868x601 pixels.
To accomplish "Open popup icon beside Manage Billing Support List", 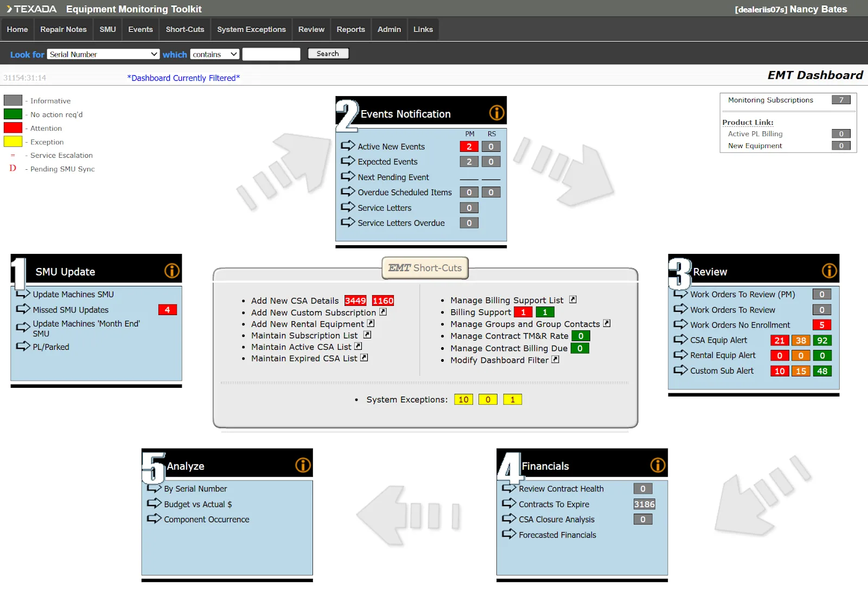I will coord(573,300).
